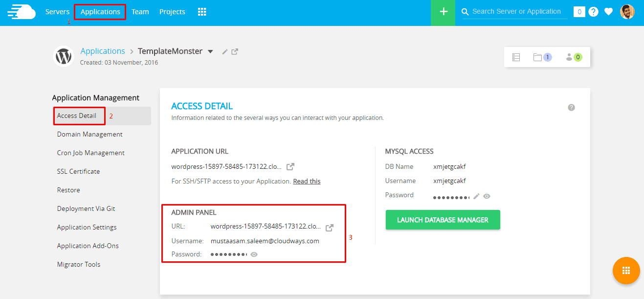The image size is (644, 299).
Task: Reveal the MySQL password with eye icon
Action: tap(487, 196)
